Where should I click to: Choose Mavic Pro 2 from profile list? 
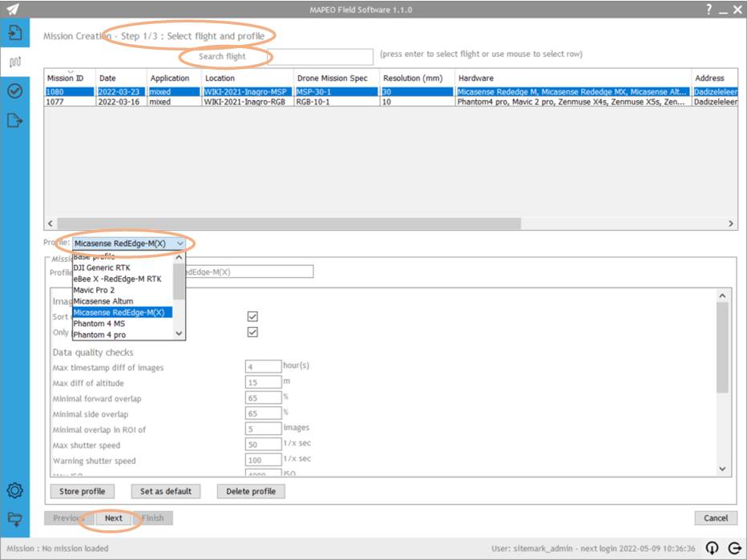click(x=123, y=290)
